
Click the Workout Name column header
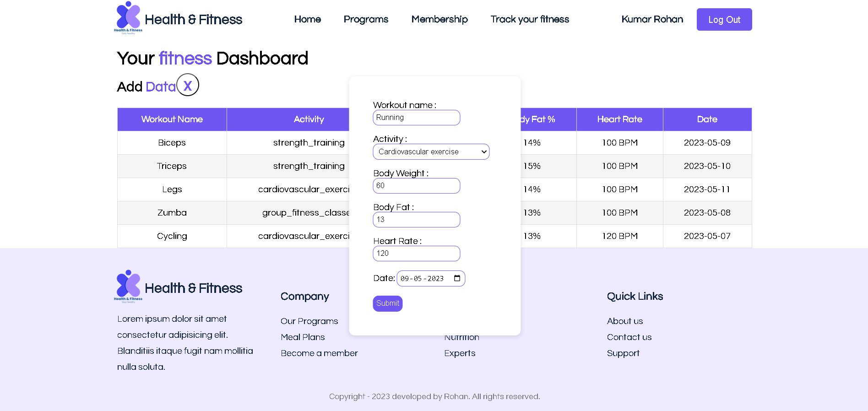[x=172, y=119]
